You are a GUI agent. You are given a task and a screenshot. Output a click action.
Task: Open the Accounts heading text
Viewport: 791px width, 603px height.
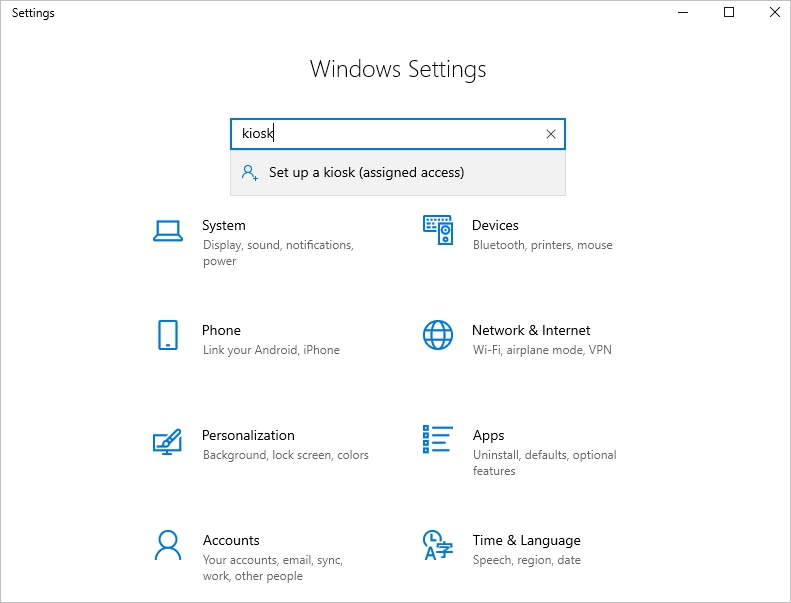pos(231,540)
